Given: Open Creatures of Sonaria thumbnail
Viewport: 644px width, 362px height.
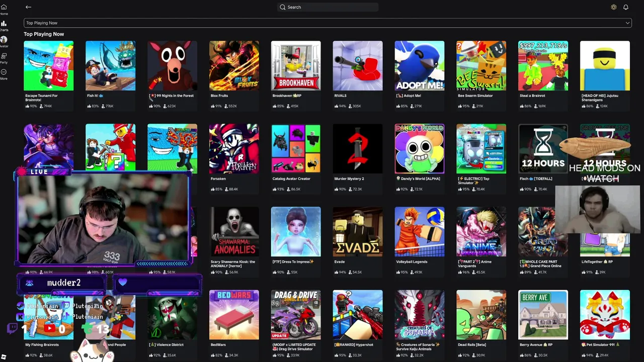Looking at the screenshot, I should (420, 315).
